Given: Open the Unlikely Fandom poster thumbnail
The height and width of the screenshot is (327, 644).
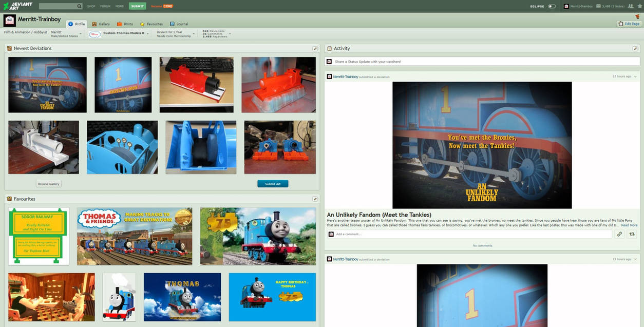Looking at the screenshot, I should tap(47, 85).
